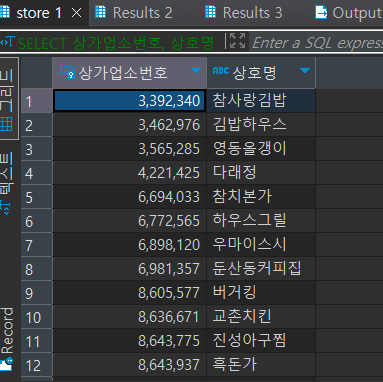Focus the Enter a SQL expression field

317,43
